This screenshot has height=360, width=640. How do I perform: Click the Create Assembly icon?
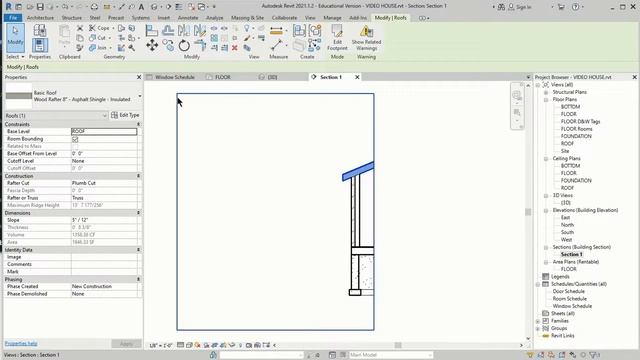pos(299,31)
